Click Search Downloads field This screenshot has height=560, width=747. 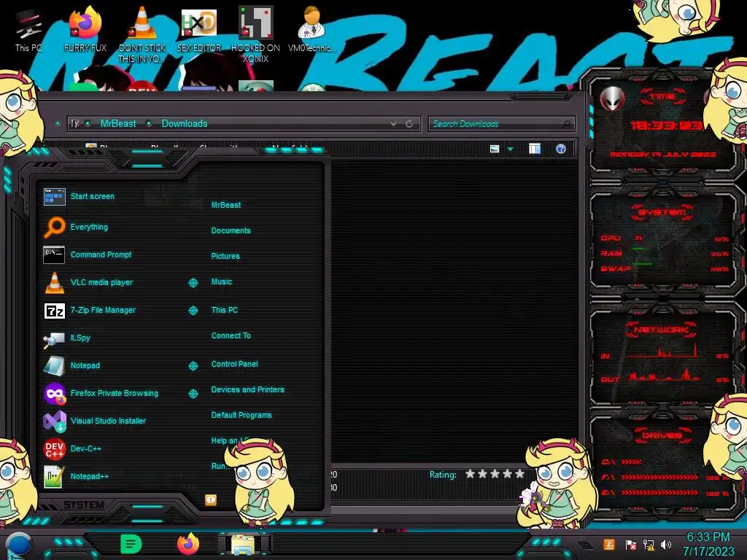(501, 124)
